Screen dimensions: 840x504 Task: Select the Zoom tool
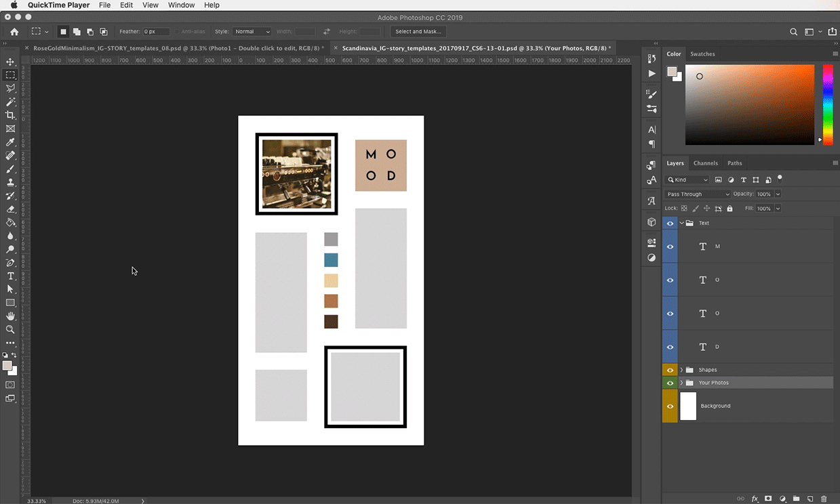click(10, 330)
